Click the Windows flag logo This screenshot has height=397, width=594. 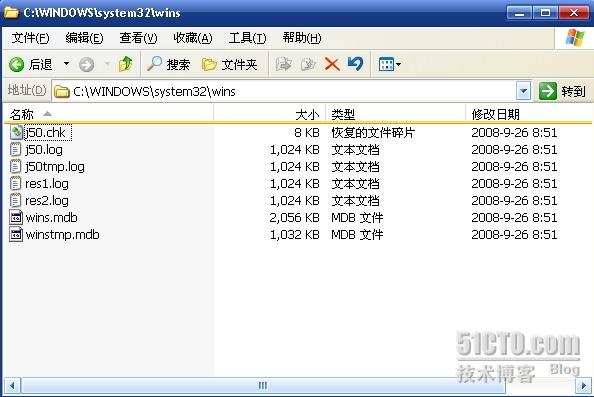click(575, 38)
